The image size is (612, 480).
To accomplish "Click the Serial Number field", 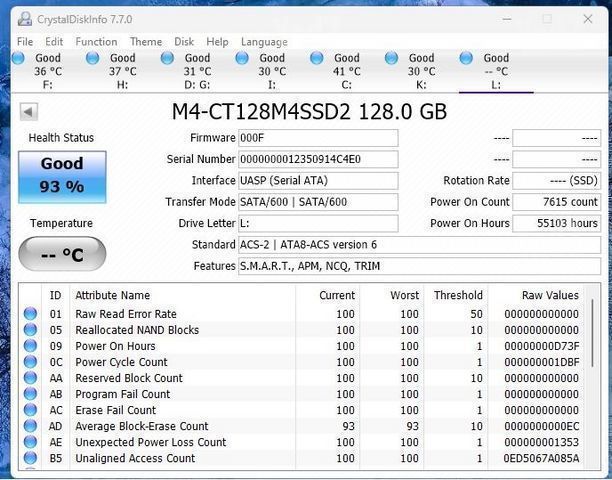I will (x=318, y=159).
